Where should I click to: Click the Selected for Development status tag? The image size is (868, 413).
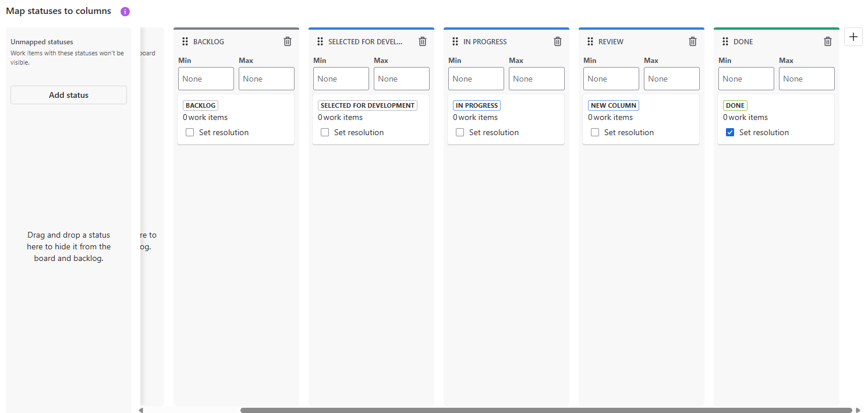[367, 105]
